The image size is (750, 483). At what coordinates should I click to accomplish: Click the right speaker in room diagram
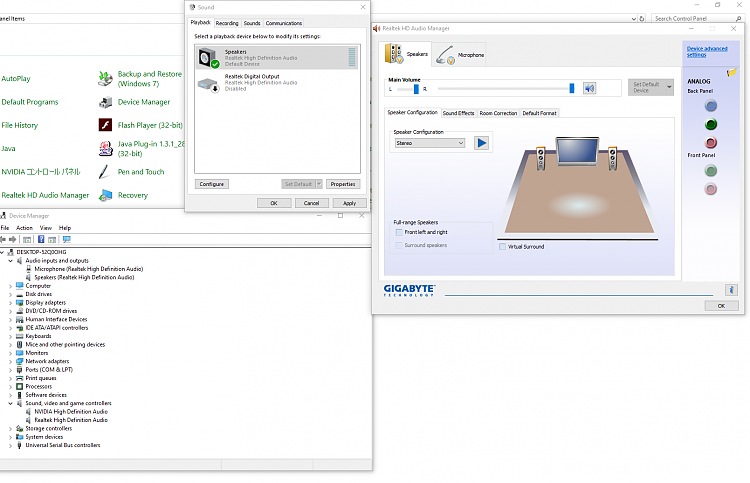612,158
